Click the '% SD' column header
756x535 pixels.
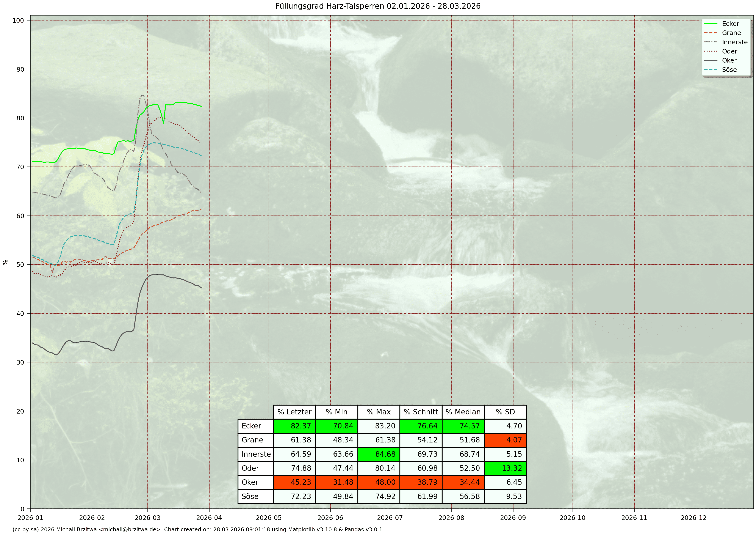click(x=505, y=412)
